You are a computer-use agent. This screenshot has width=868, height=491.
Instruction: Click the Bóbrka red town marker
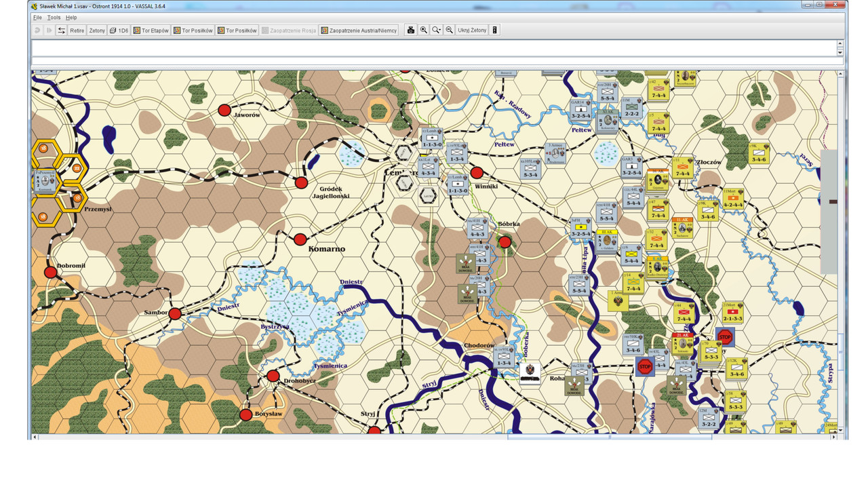pos(505,242)
